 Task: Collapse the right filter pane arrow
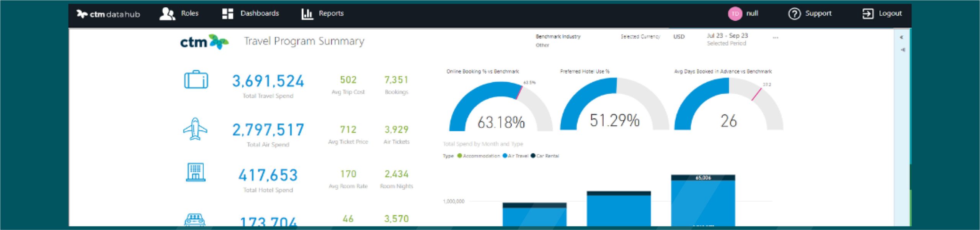point(902,37)
